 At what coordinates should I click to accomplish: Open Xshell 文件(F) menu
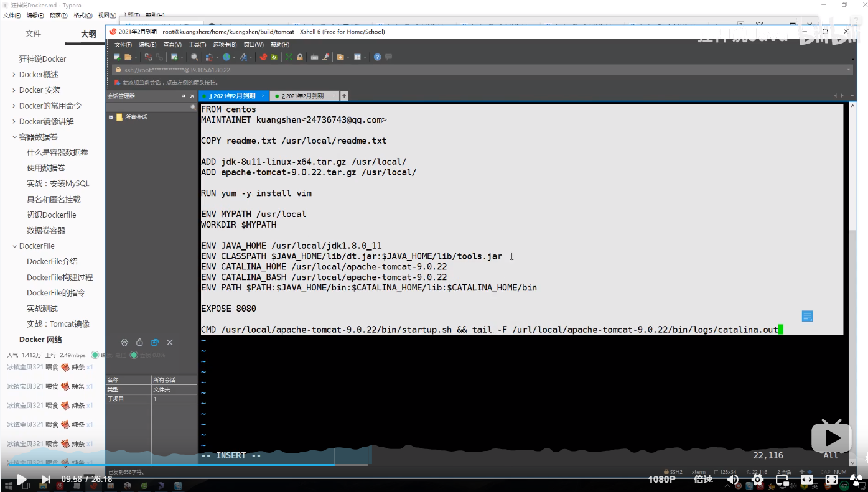123,45
